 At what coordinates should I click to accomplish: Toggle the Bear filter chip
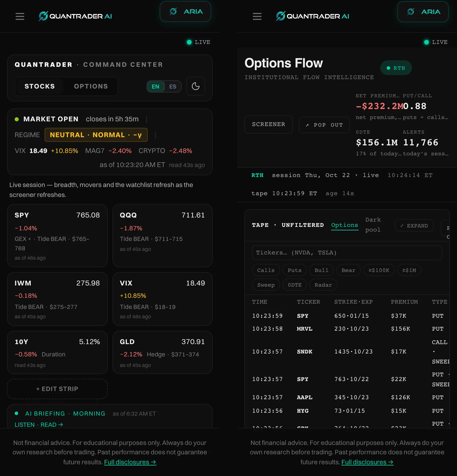[348, 270]
